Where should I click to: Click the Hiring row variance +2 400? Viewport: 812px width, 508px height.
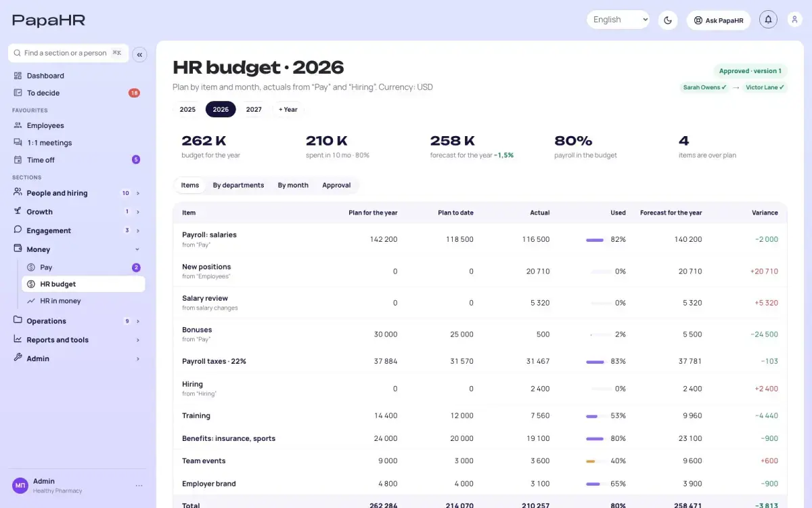tap(766, 389)
